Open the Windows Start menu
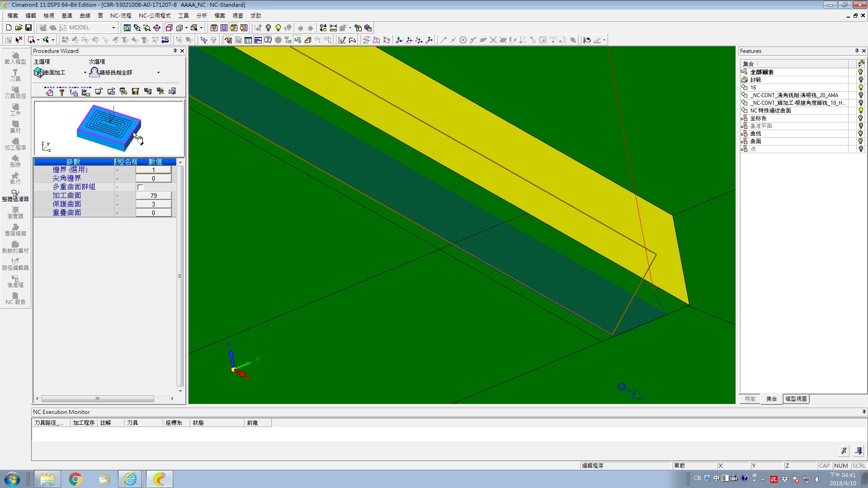Viewport: 868px width, 488px height. pos(12,479)
